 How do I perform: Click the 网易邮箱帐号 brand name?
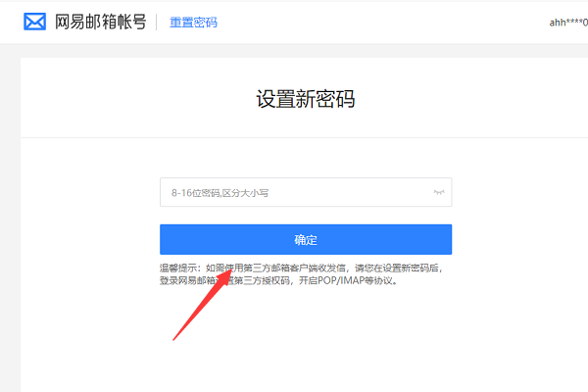pyautogui.click(x=100, y=21)
